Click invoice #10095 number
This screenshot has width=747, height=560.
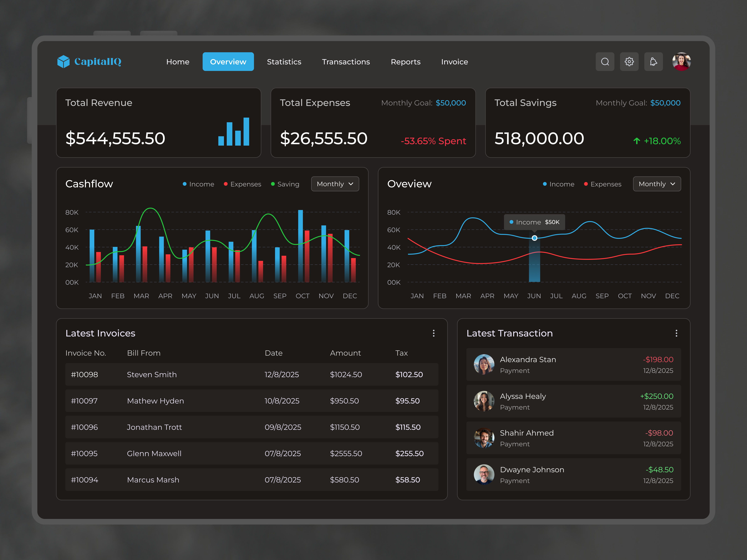click(84, 453)
